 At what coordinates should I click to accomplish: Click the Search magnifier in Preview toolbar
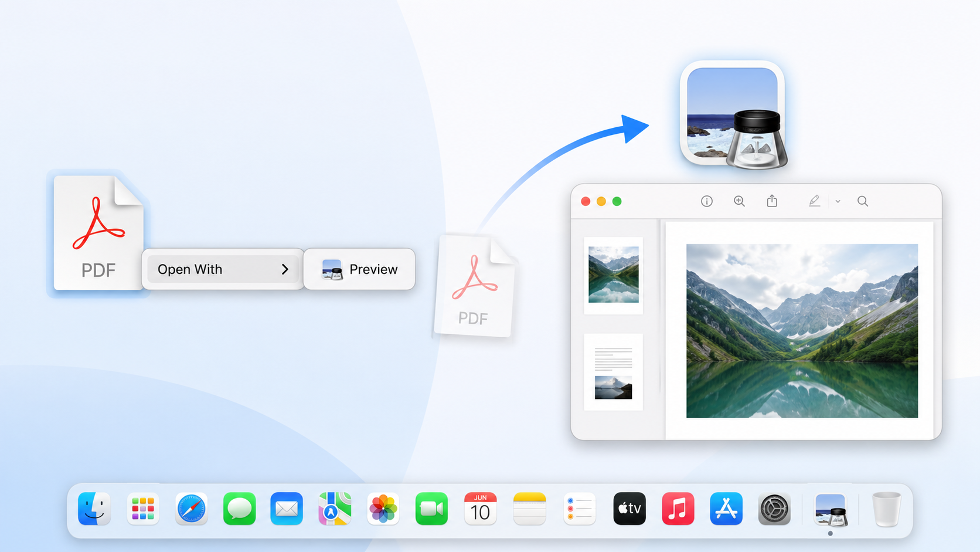[x=863, y=201]
